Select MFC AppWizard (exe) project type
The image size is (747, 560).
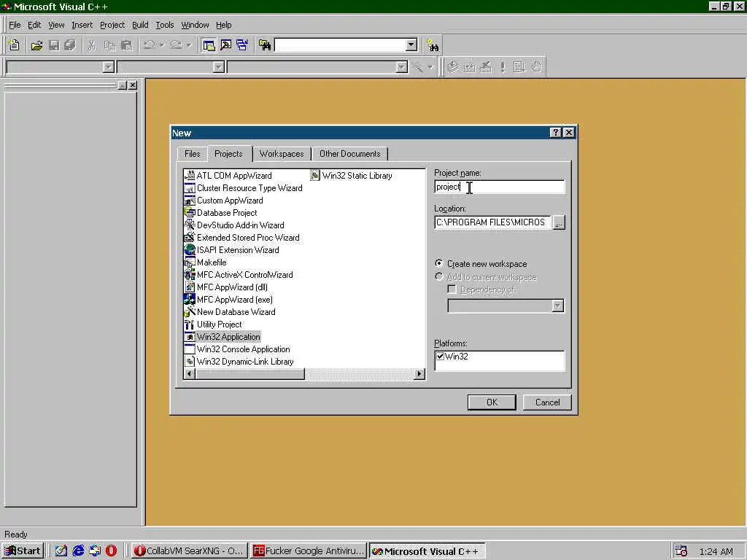[x=228, y=300]
